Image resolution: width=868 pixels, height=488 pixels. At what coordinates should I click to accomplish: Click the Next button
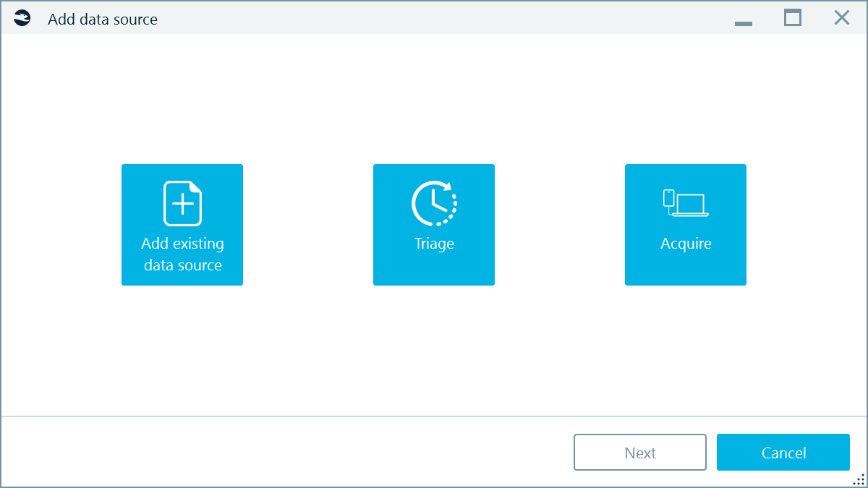(x=640, y=453)
